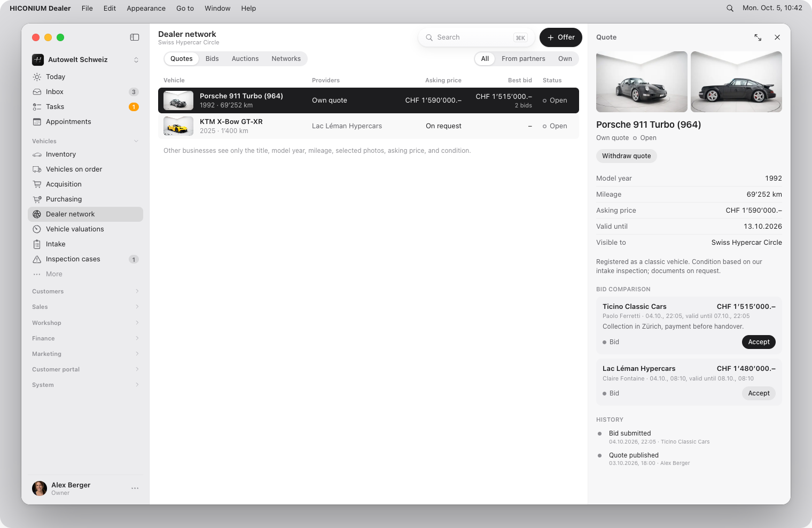Viewport: 812px width, 528px height.
Task: Expand the Workshop section
Action: click(x=85, y=323)
